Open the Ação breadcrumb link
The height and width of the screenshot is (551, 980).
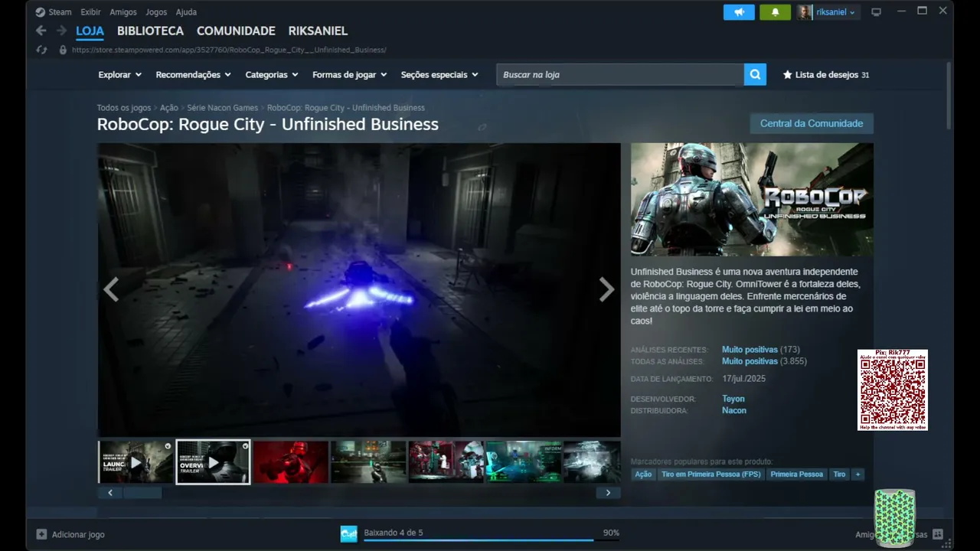(169, 108)
